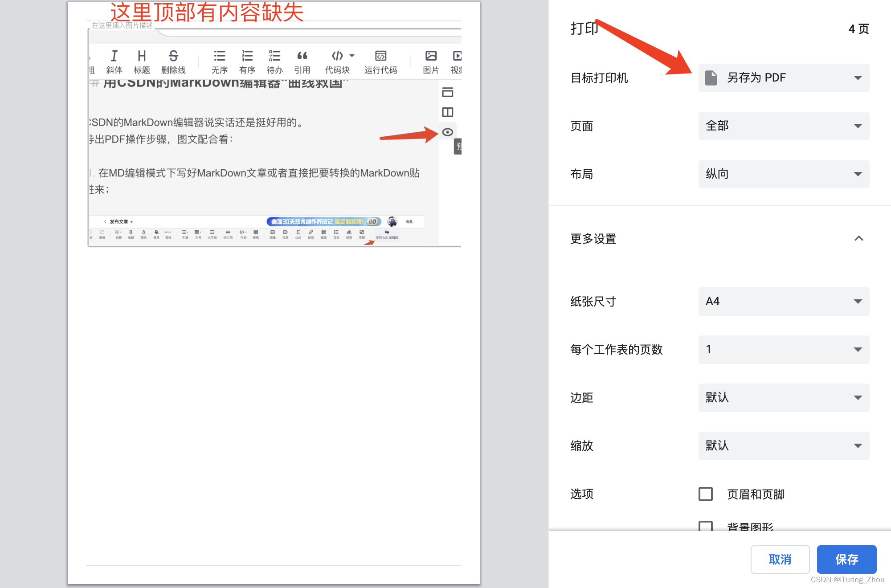Enable the 页眉和页脚 checkbox
Image resolution: width=891 pixels, height=588 pixels.
(x=706, y=494)
